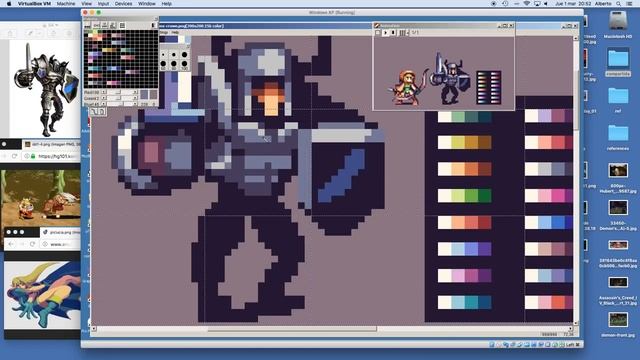This screenshot has width=640, height=360.
Task: Click the canvas horizontal scrollbar thumb
Action: click(x=292, y=329)
